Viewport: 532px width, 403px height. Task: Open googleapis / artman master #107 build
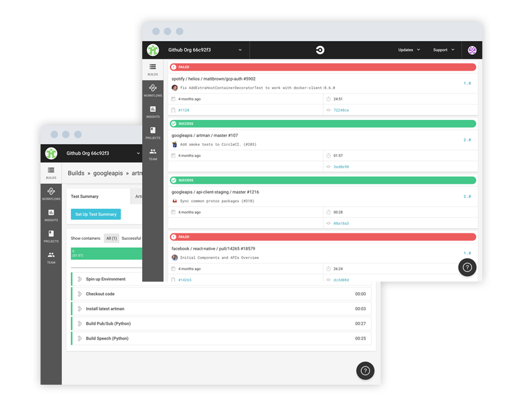click(204, 135)
